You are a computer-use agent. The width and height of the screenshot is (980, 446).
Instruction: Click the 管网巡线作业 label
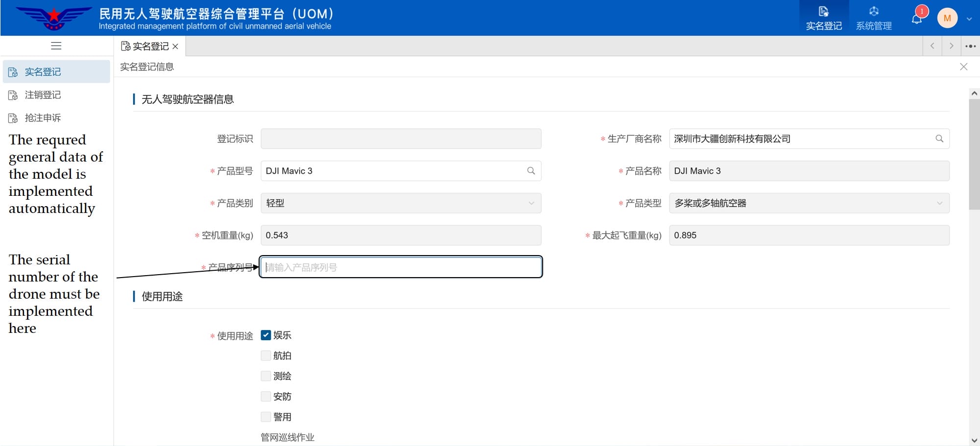287,437
